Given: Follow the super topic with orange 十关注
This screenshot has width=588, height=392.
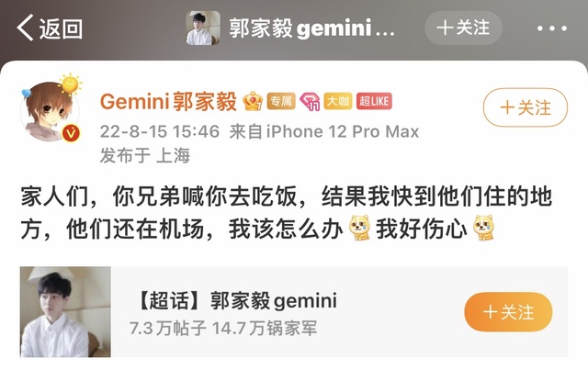Looking at the screenshot, I should pos(508,312).
